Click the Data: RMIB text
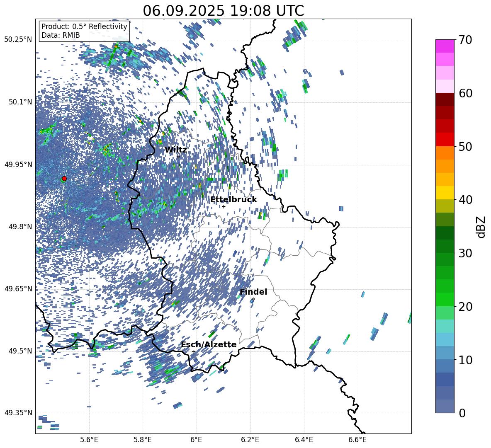 point(61,35)
